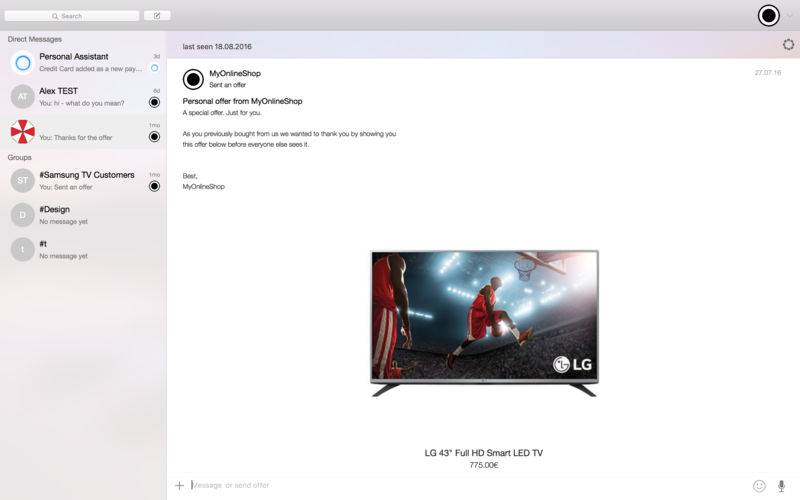Open the profile avatar in top right
This screenshot has height=500, width=800.
click(768, 15)
